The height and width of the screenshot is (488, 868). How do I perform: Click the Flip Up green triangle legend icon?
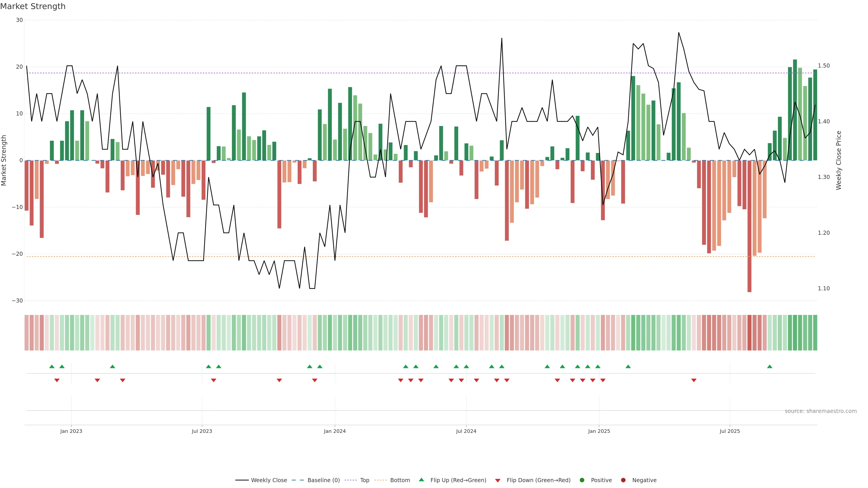(421, 480)
